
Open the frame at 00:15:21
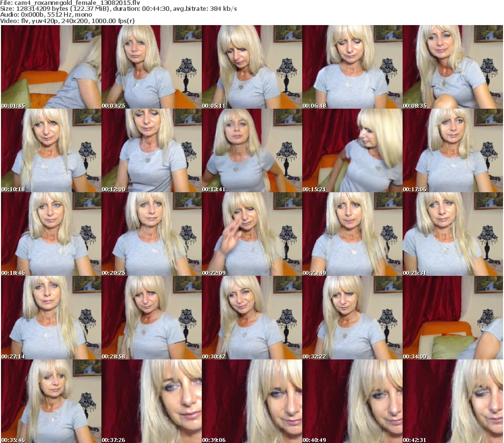click(x=352, y=150)
